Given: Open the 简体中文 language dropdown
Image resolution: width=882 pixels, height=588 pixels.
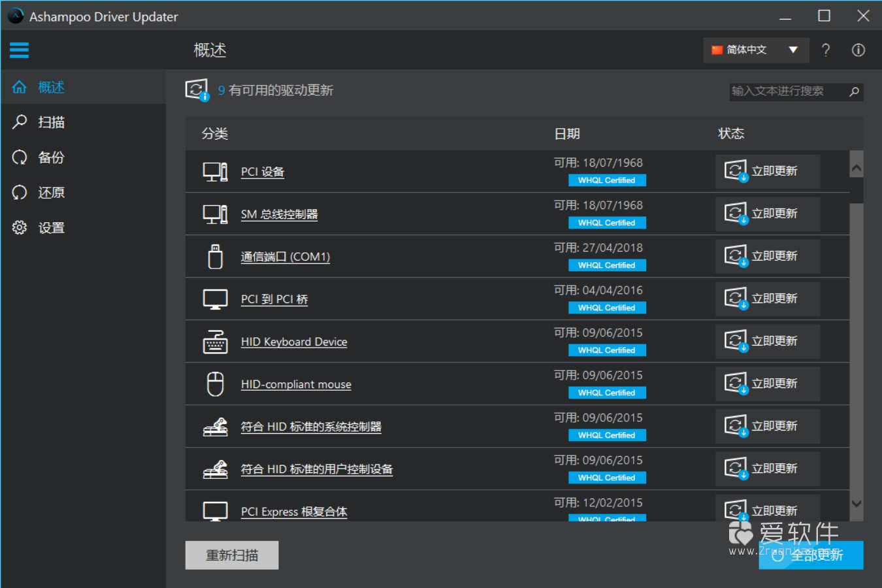Looking at the screenshot, I should pyautogui.click(x=756, y=50).
